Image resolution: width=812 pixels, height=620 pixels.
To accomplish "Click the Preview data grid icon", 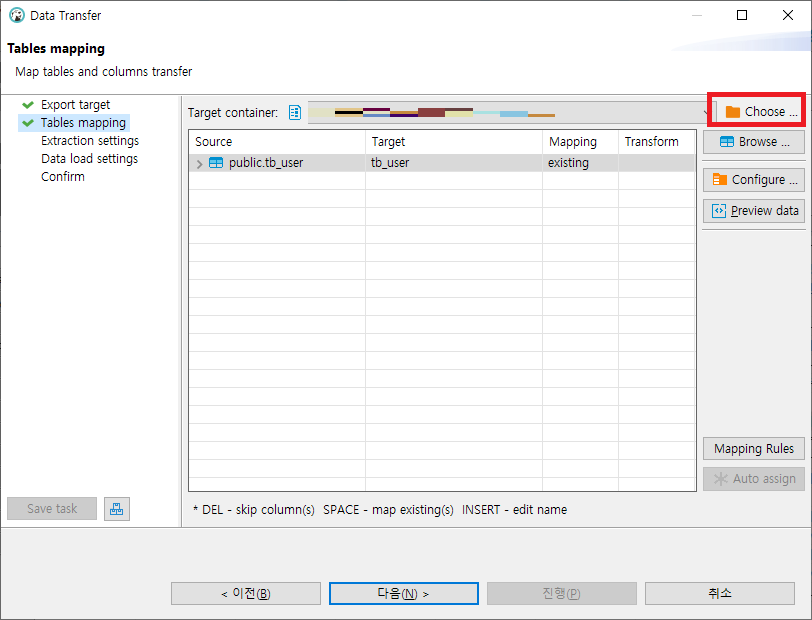I will [x=719, y=210].
